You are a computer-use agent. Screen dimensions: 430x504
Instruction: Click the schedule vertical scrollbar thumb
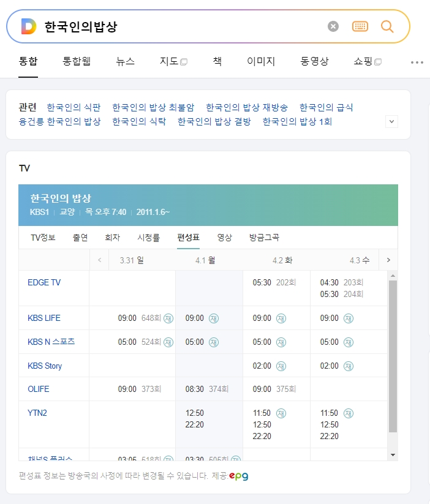pyautogui.click(x=393, y=356)
